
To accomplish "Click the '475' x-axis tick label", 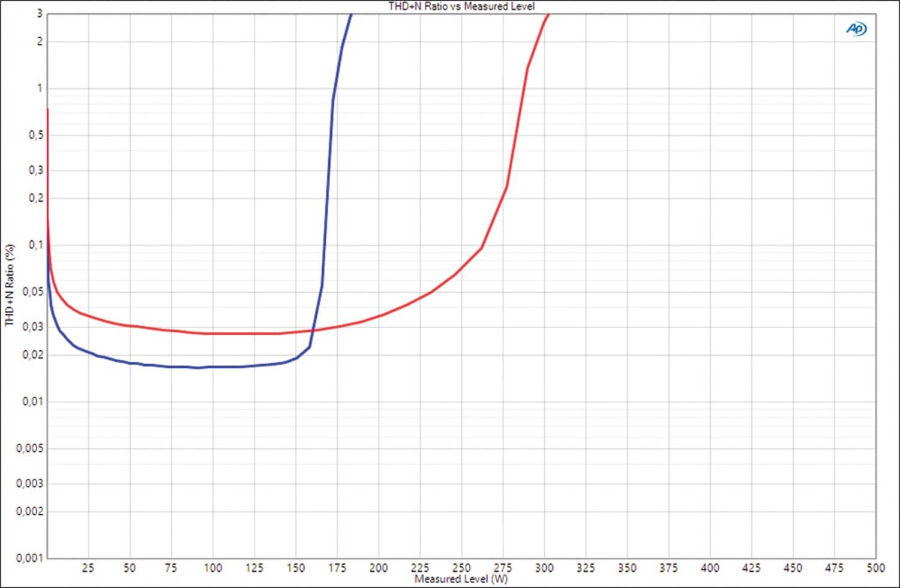I will [834, 568].
